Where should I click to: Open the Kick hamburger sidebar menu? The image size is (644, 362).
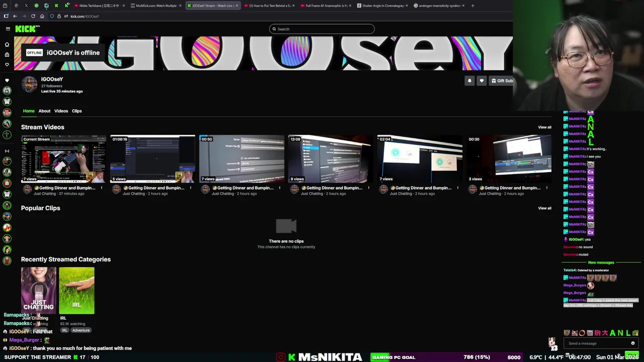(x=8, y=29)
